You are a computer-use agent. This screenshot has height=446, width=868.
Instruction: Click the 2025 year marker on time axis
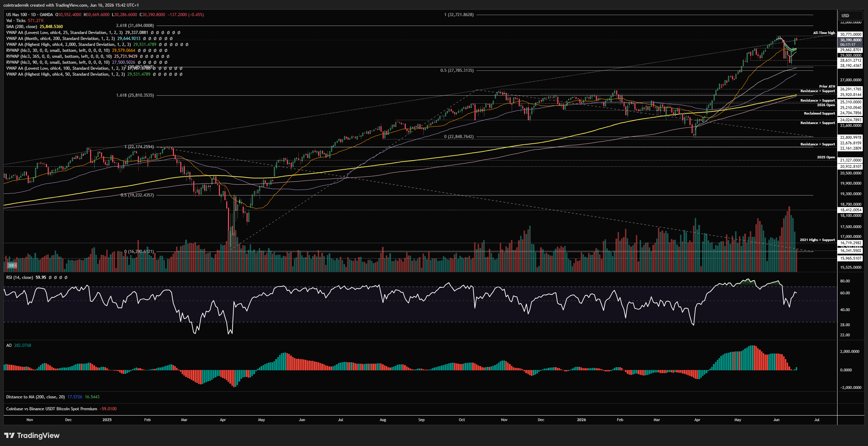tap(107, 420)
